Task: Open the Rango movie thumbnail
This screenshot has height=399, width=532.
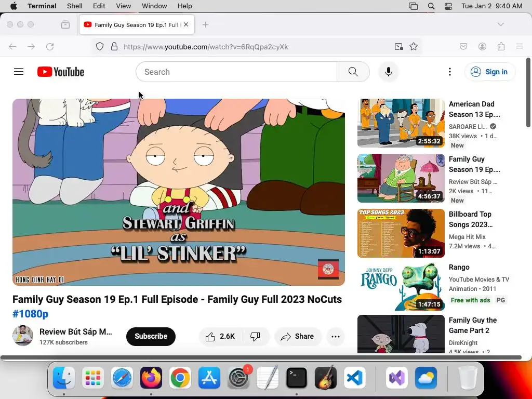Action: (x=401, y=287)
